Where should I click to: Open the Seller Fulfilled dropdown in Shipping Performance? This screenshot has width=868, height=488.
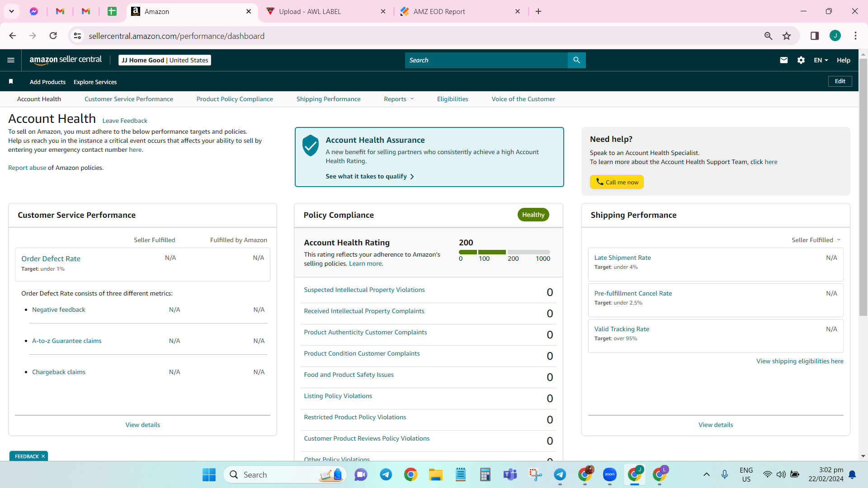coord(816,240)
